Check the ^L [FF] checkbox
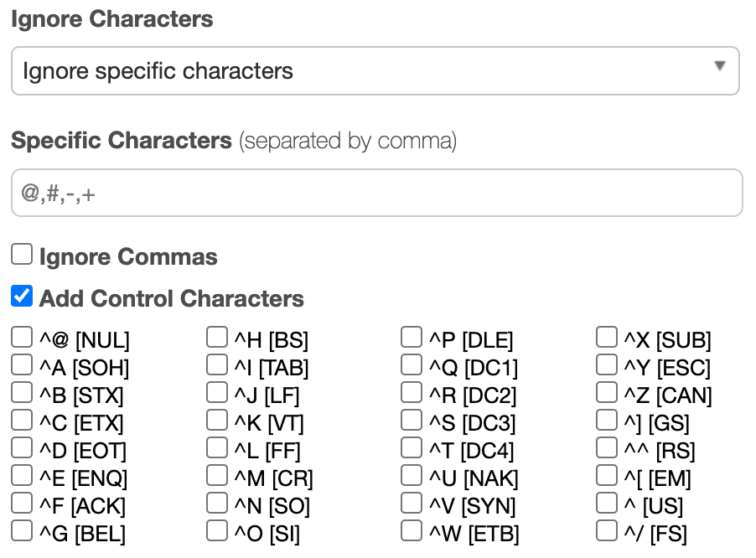The width and height of the screenshot is (756, 558). (217, 448)
